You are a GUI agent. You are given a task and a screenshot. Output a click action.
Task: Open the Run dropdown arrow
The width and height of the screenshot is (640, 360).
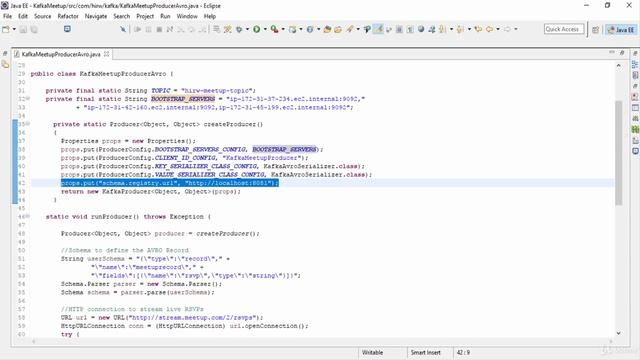265,29
